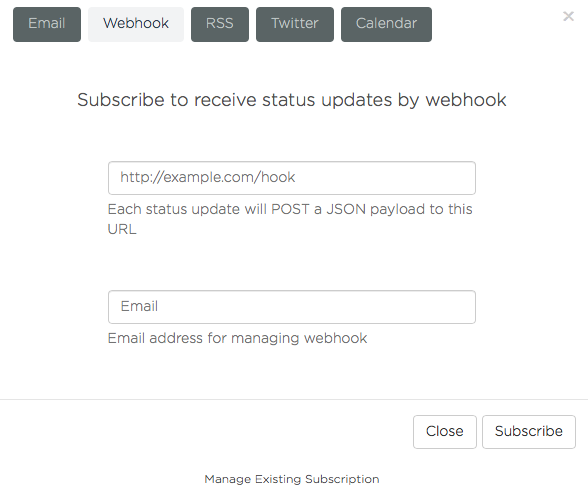Click into the Email address field

292,307
